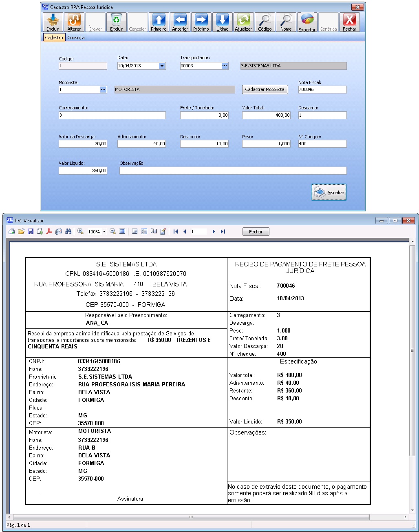Open the Exportar chart icon
Screen dimensions: 419x532
click(x=307, y=22)
